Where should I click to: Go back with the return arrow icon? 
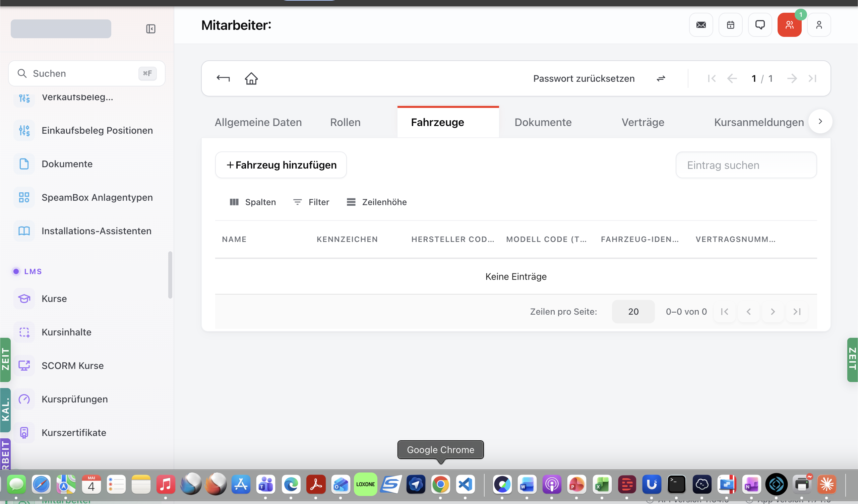(223, 78)
